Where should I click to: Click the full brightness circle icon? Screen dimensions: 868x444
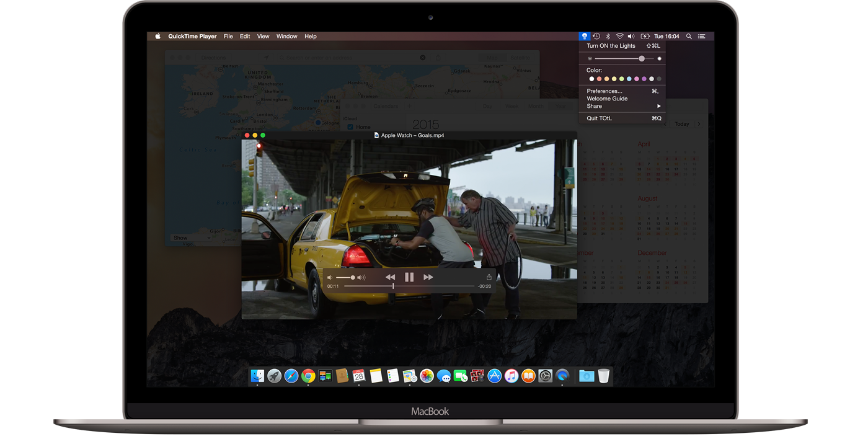coord(659,58)
